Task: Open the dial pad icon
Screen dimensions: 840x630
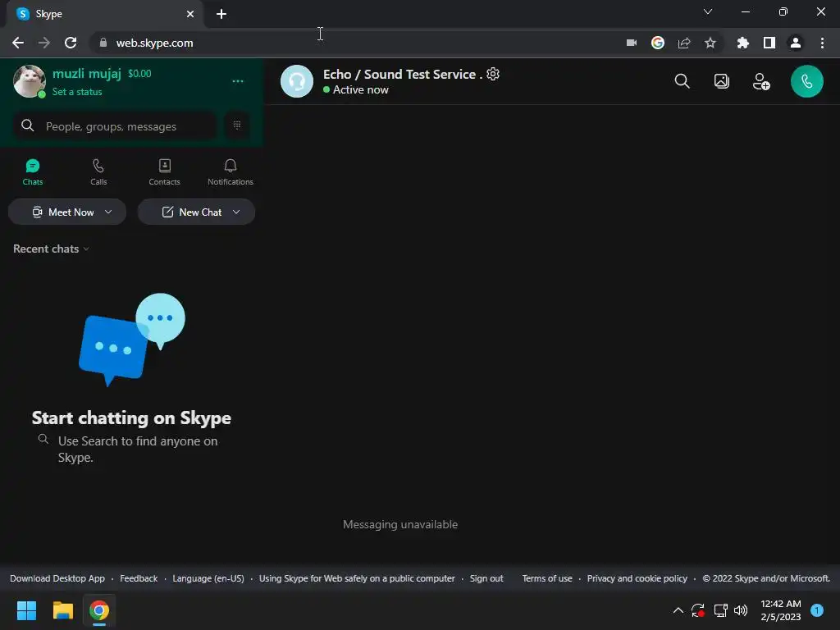Action: 237,126
